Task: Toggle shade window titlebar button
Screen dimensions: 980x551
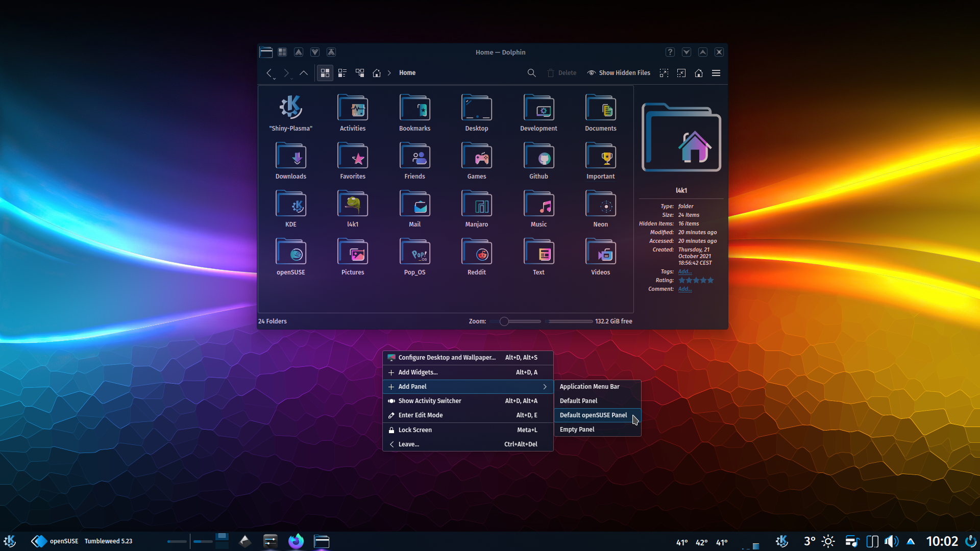Action: pos(331,52)
